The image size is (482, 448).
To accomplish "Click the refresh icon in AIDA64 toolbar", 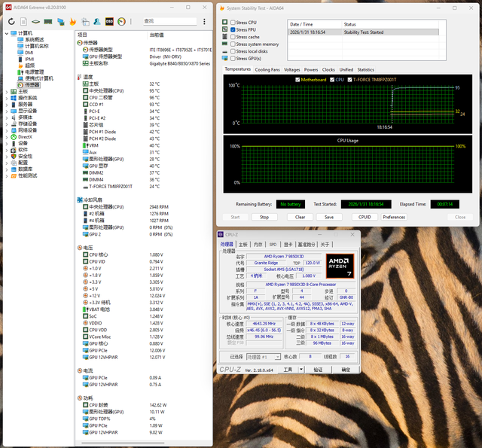I will click(x=11, y=22).
